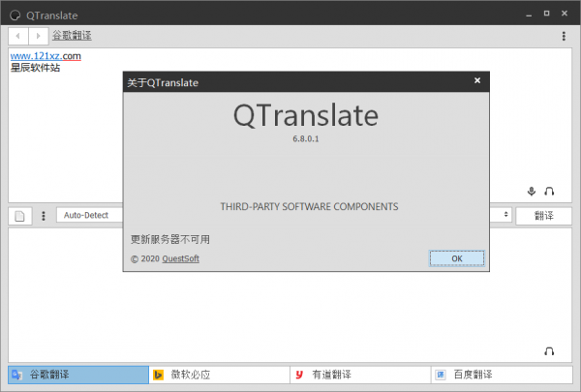Click the Google Translate service icon
The image size is (581, 392).
click(16, 375)
